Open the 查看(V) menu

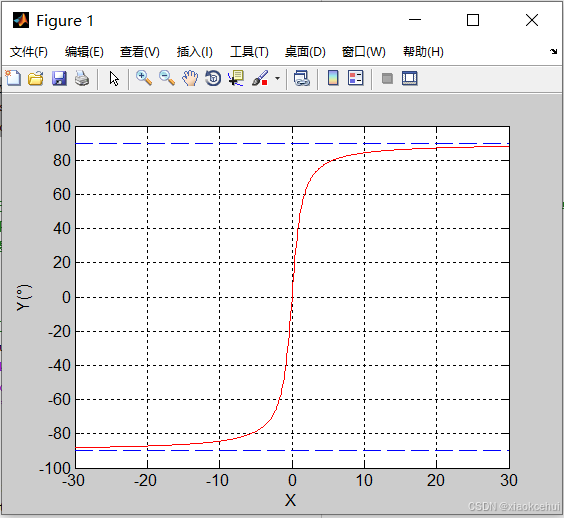[140, 52]
